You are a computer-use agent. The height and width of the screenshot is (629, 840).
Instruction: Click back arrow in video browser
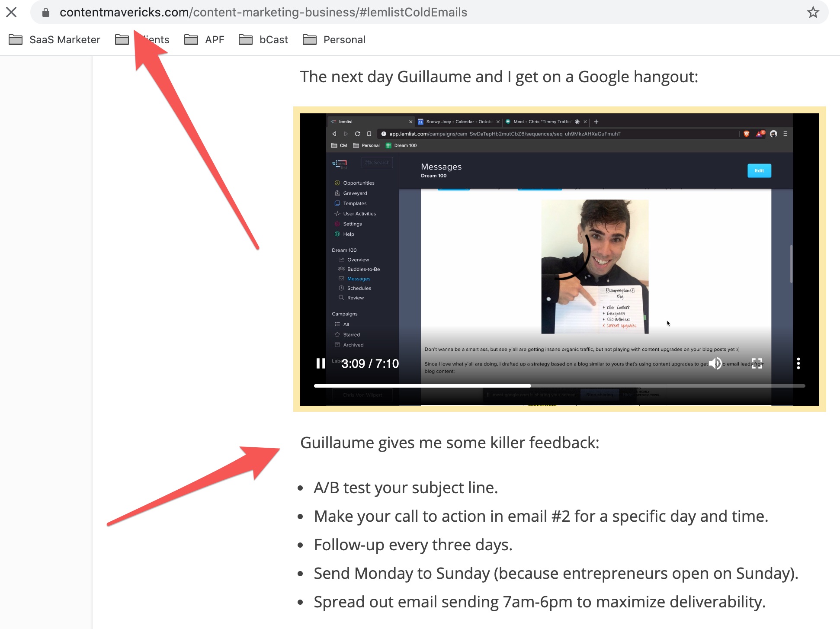point(334,134)
